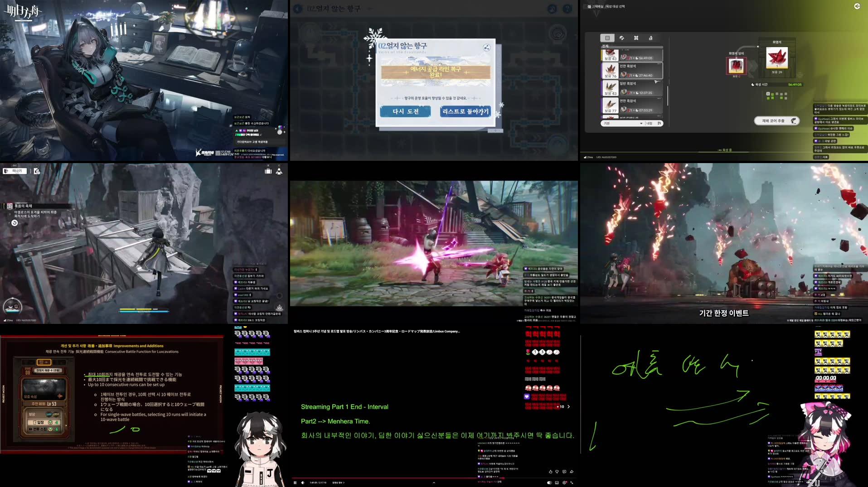Viewport: 868px width, 487px height.
Task: Select the grid category tab in the crafting list
Action: (607, 38)
